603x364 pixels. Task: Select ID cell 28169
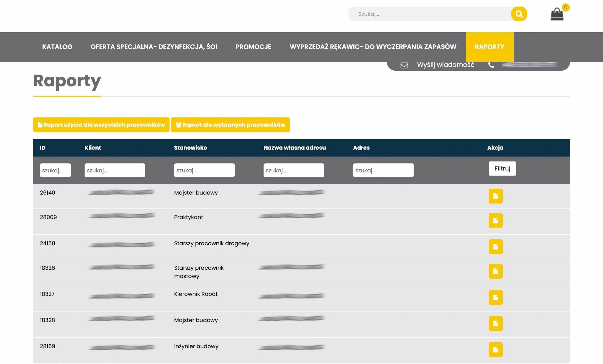coord(47,346)
